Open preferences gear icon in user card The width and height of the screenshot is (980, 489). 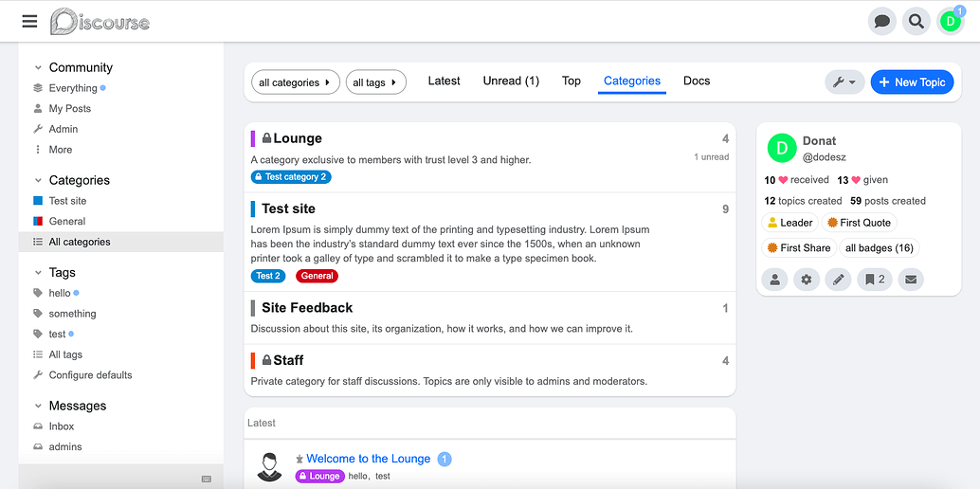click(x=807, y=280)
